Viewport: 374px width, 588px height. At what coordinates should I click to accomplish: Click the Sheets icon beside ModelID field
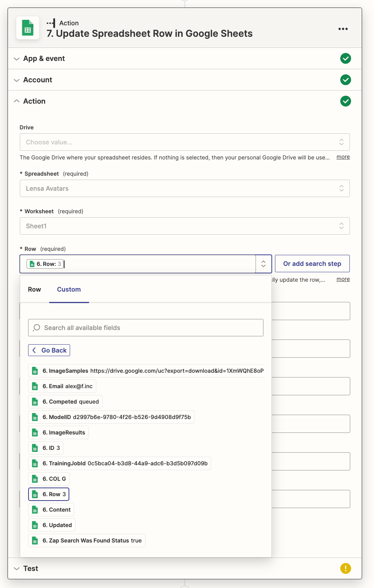tap(35, 417)
